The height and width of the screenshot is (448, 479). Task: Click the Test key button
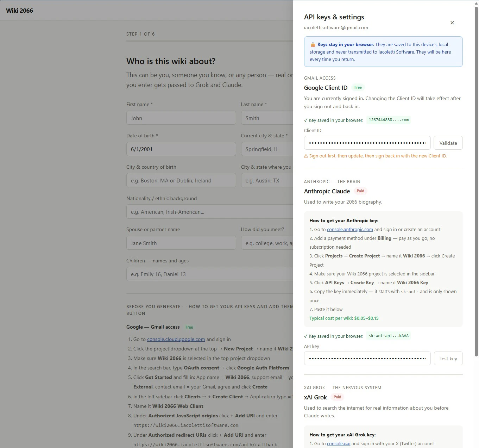click(x=448, y=359)
